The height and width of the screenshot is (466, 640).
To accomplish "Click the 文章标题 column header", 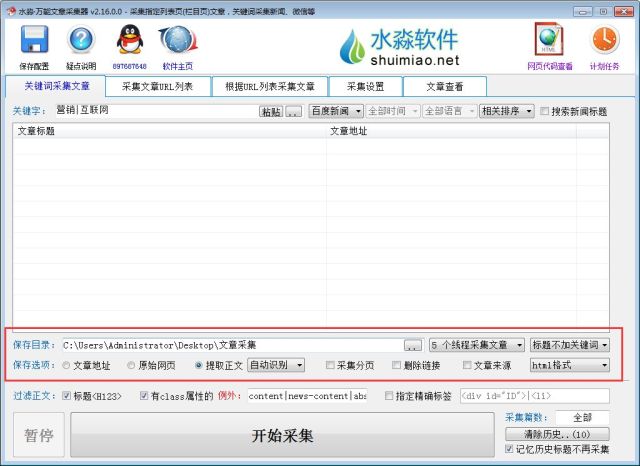I will point(169,131).
